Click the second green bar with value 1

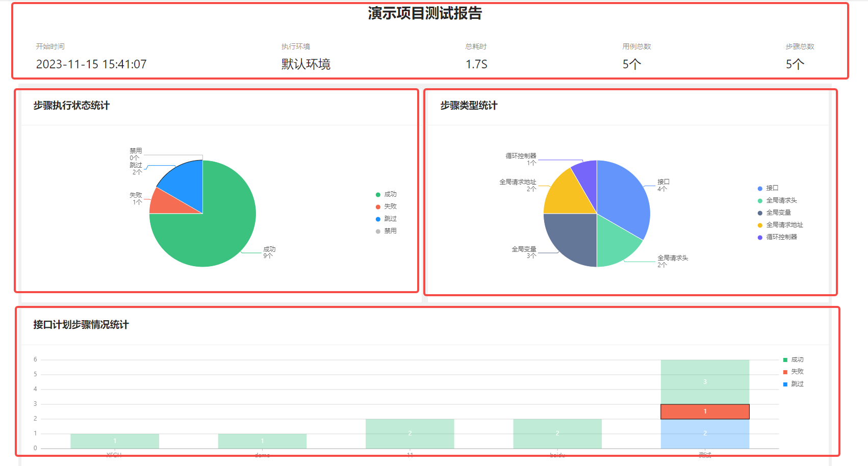pos(262,441)
